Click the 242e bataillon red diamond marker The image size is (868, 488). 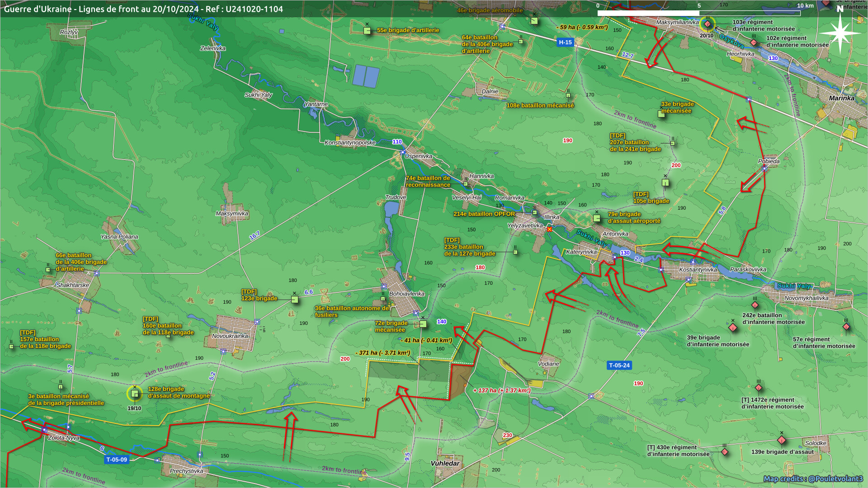755,305
